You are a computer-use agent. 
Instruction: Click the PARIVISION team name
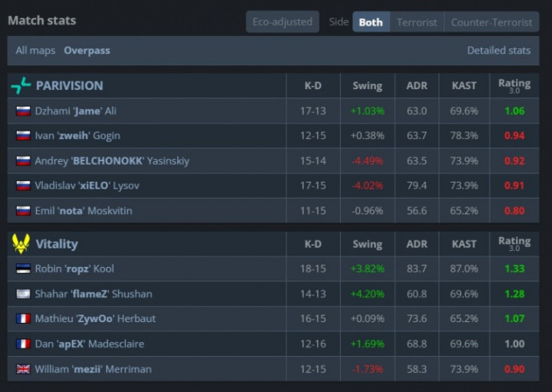(x=69, y=86)
